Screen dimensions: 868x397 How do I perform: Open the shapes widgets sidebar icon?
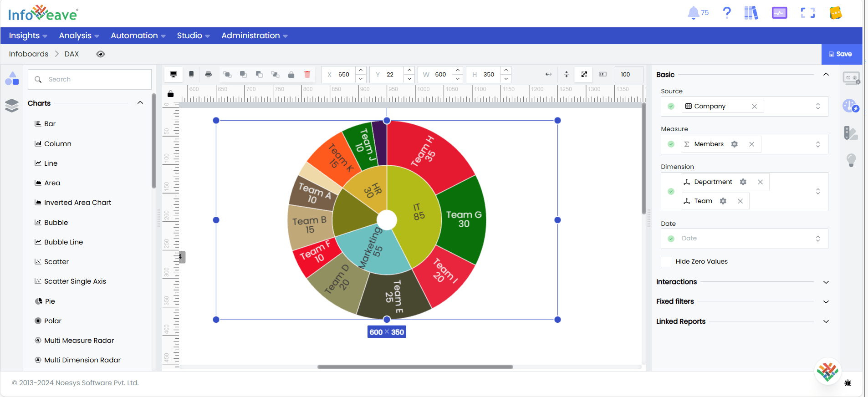coord(12,79)
